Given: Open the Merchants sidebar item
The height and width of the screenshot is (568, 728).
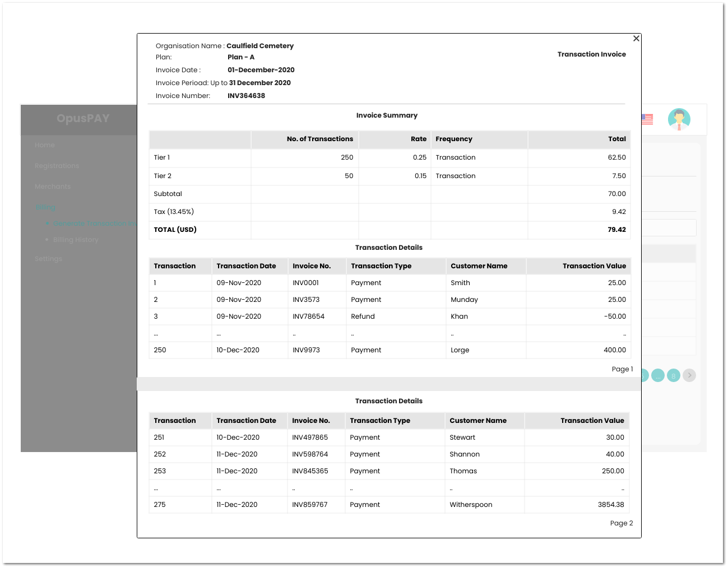Looking at the screenshot, I should point(53,186).
